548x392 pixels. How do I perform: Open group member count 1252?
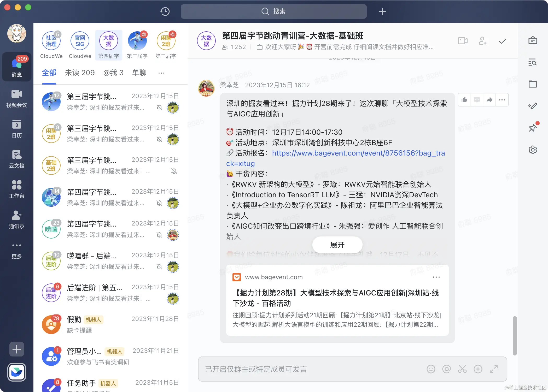coord(234,47)
